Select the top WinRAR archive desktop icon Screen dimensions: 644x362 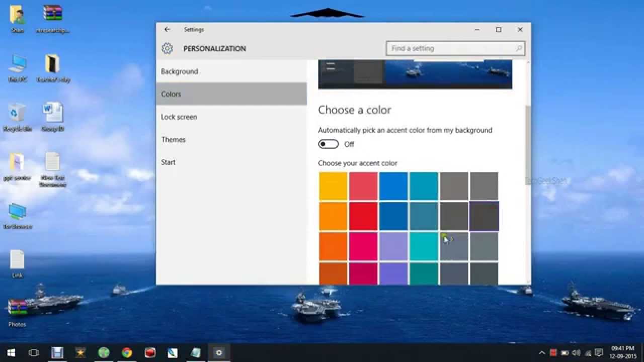coord(53,19)
